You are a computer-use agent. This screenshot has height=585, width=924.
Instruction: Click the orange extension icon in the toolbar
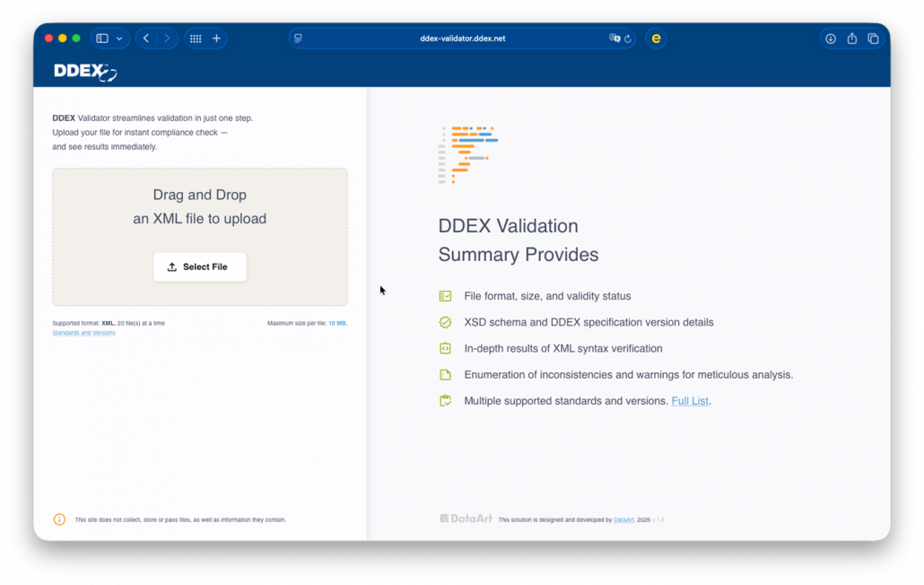click(x=656, y=38)
